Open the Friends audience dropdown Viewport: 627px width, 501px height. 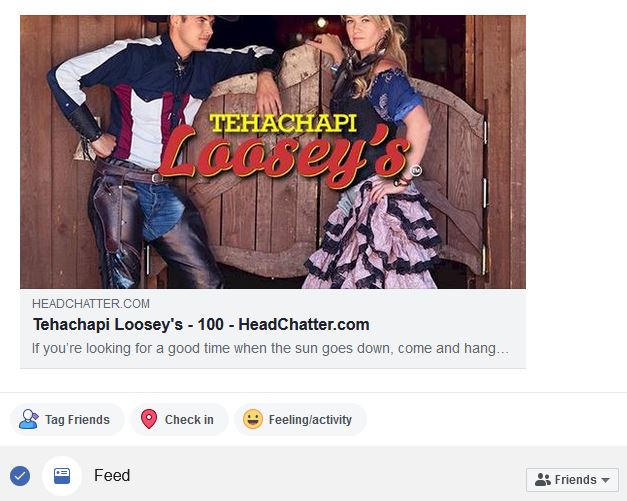pyautogui.click(x=572, y=480)
